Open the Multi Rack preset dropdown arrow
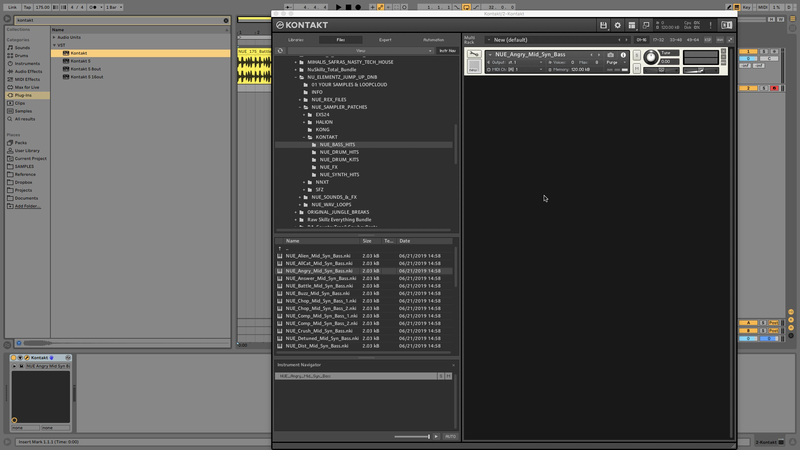Screen dimensions: 800x450 coord(489,40)
